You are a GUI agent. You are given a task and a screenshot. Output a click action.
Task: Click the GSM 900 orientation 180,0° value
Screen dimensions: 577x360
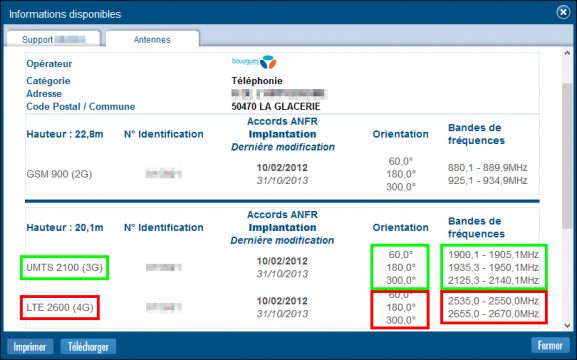click(x=401, y=174)
